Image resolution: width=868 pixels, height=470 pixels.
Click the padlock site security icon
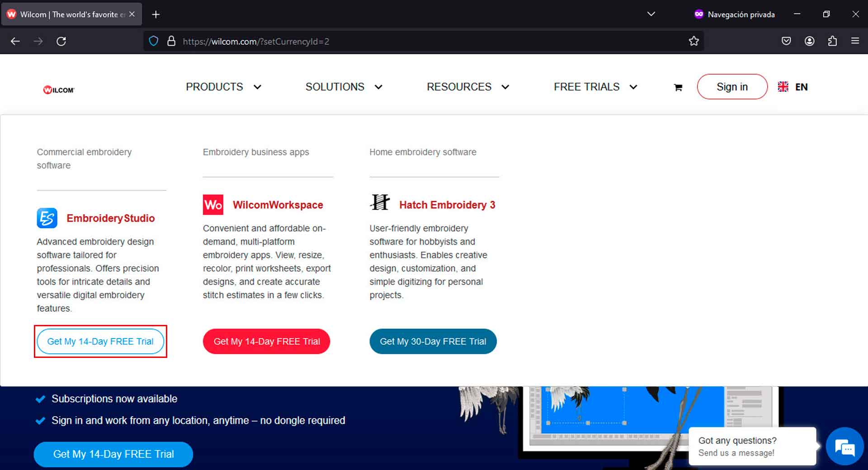(171, 41)
